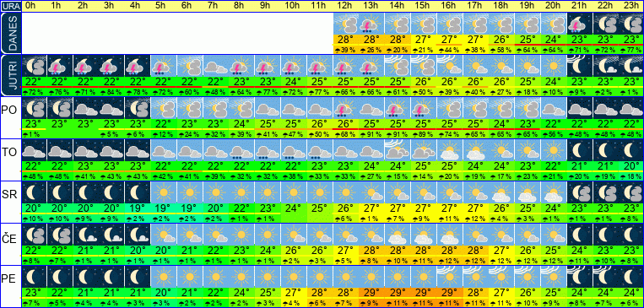Viewport: 644px width, 308px height.
Task: Click the 23h hour column header
Action: click(631, 6)
